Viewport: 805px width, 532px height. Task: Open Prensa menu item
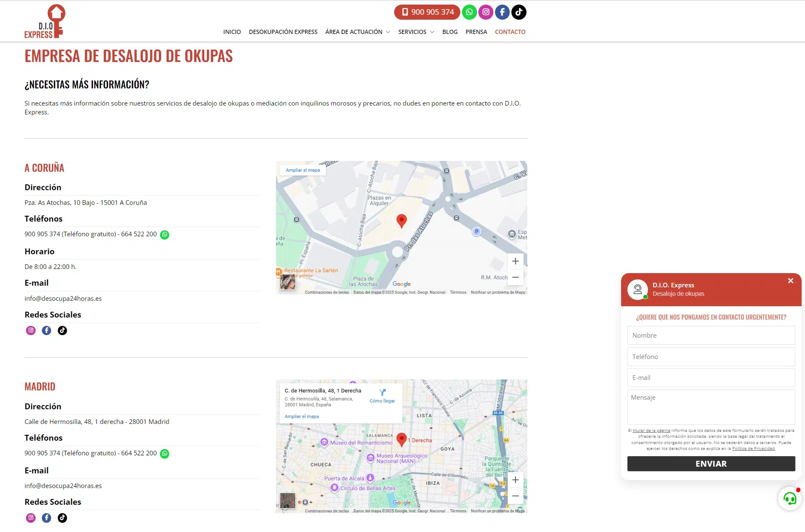pyautogui.click(x=476, y=32)
